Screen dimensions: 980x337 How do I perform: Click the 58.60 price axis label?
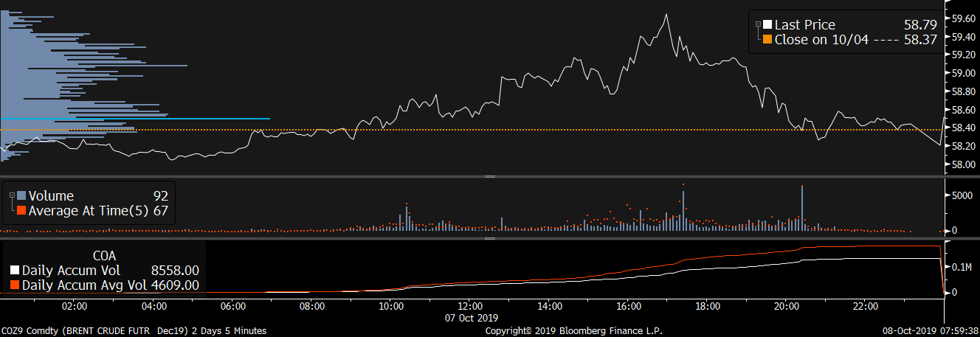(x=962, y=110)
